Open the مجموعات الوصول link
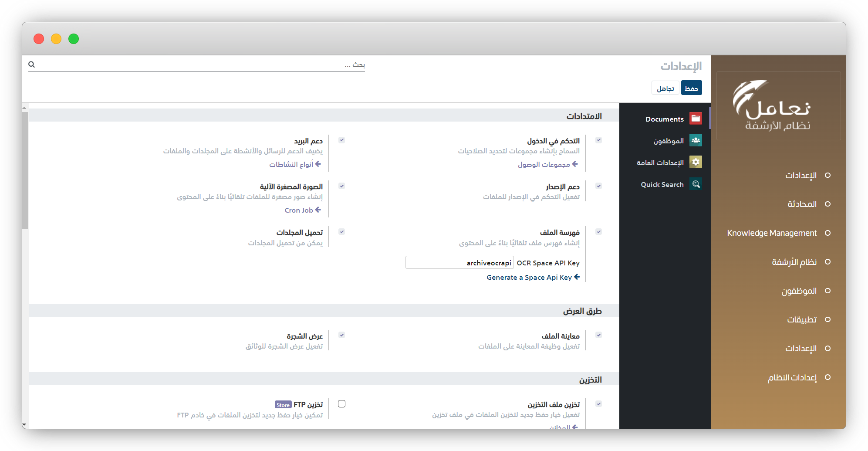Screen dimensions: 868x451 coord(544,164)
